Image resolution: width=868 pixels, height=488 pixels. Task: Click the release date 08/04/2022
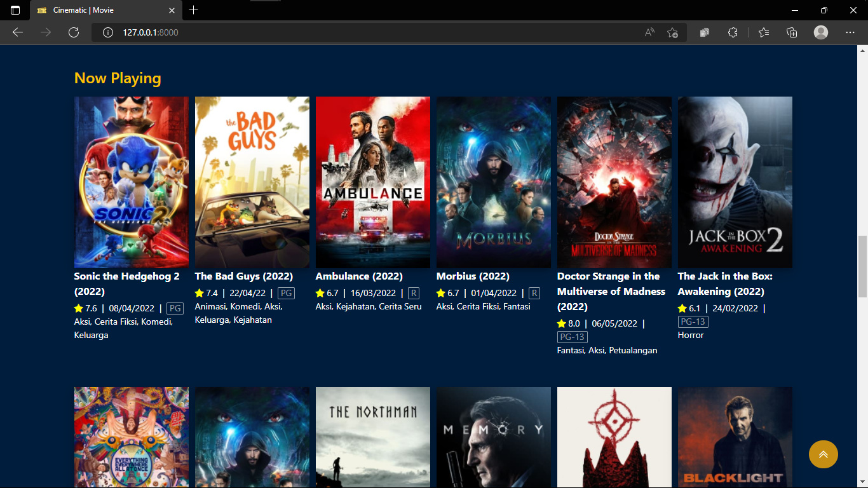(132, 308)
